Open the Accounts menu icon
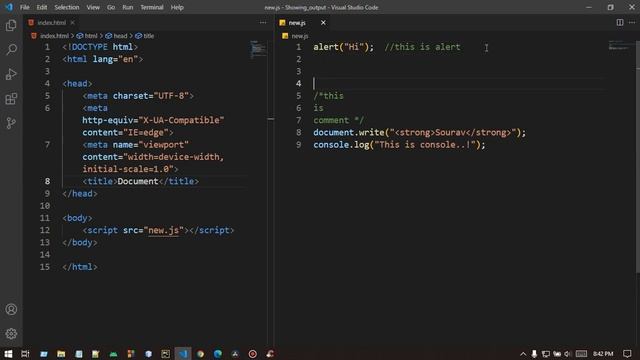The width and height of the screenshot is (640, 360). point(11,309)
